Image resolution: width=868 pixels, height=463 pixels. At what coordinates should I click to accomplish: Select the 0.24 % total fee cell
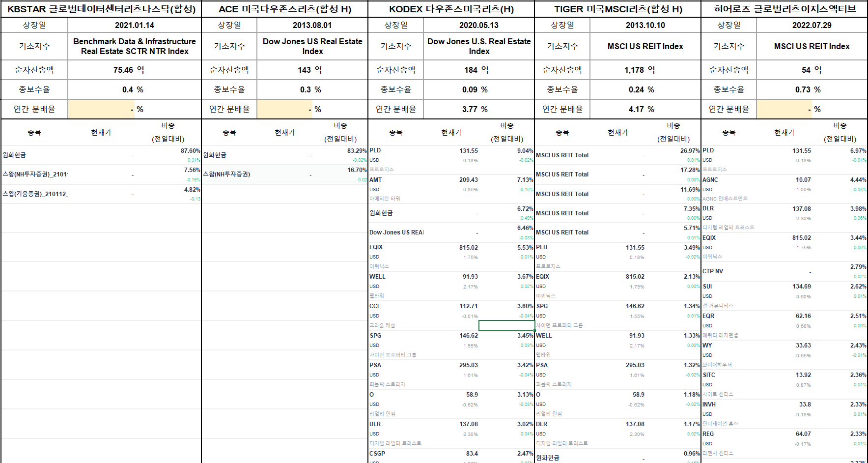click(645, 89)
